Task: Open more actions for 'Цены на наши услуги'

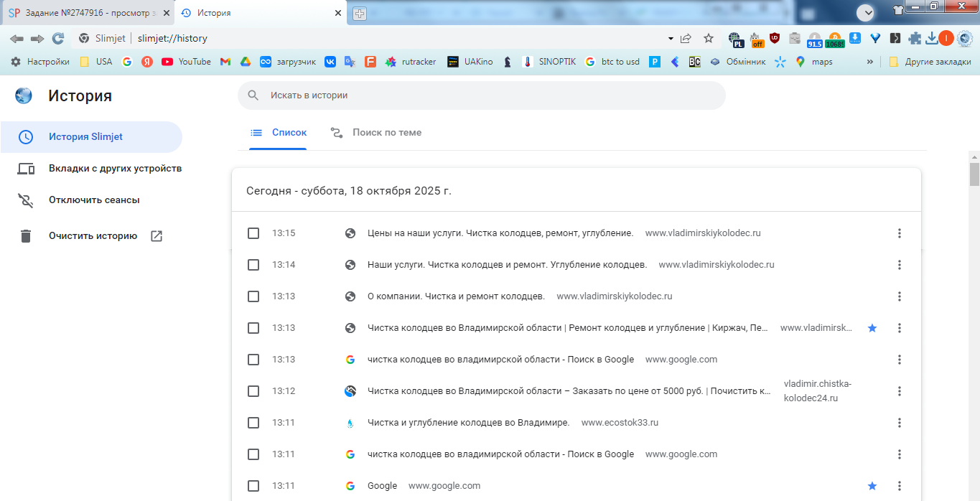Action: (x=899, y=233)
